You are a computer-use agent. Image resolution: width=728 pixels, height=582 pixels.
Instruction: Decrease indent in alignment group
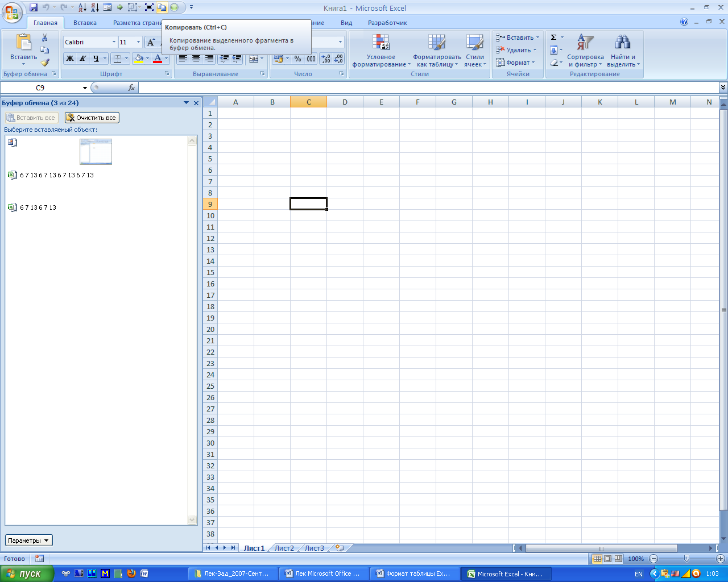pyautogui.click(x=224, y=59)
